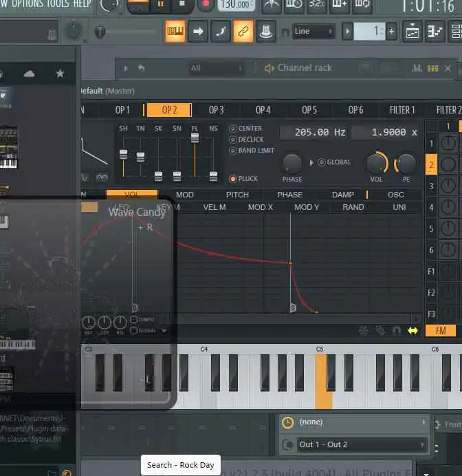Click the TN slider handle
Image resolution: width=462 pixels, height=476 pixels.
coord(140,157)
